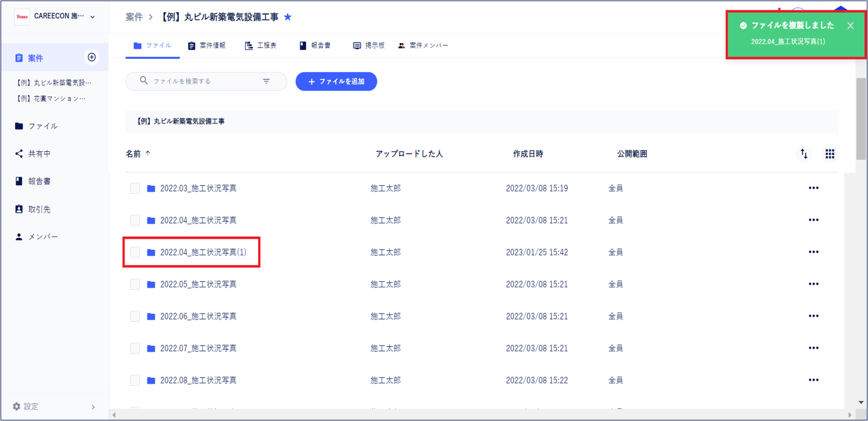
Task: Open search filter options icon
Action: pos(266,81)
